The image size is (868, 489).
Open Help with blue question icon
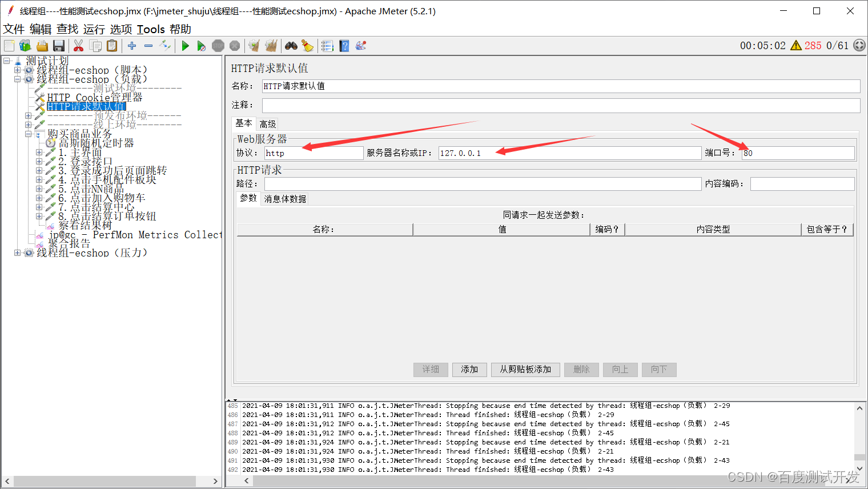(344, 46)
